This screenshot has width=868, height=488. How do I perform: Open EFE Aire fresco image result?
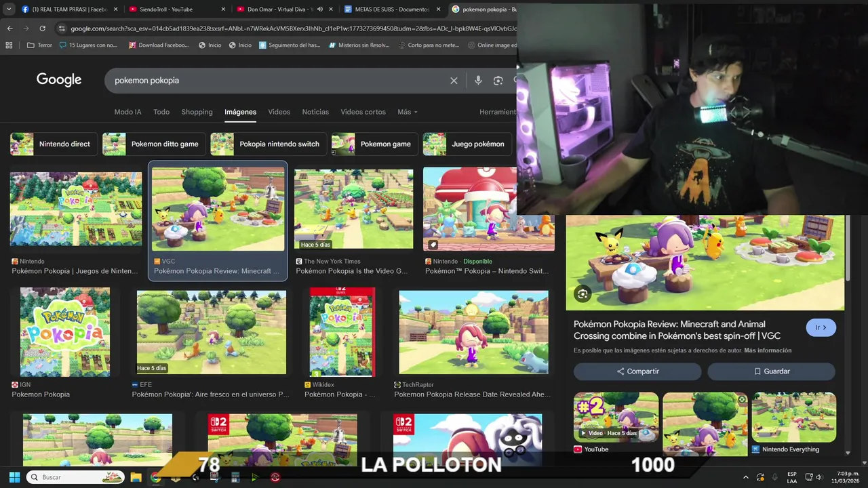point(212,332)
